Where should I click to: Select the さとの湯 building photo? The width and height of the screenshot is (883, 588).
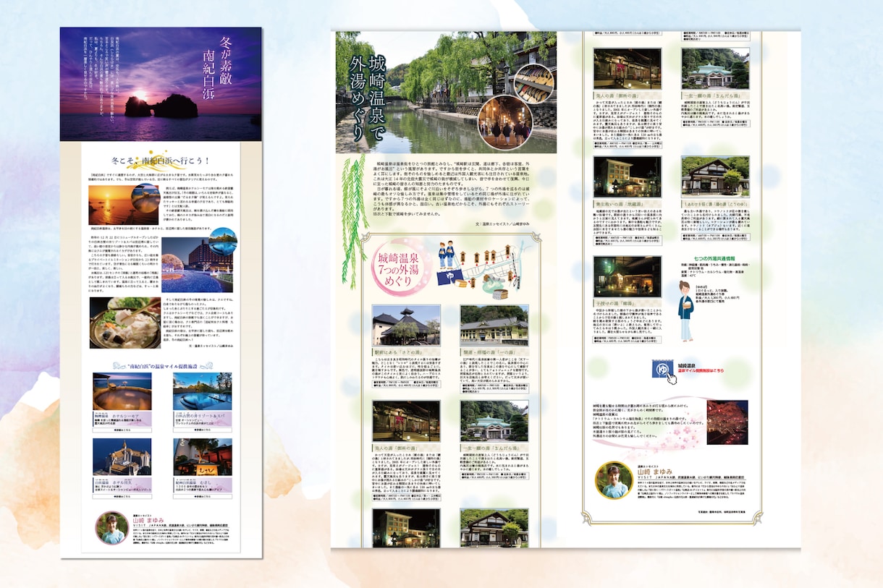pos(406,325)
